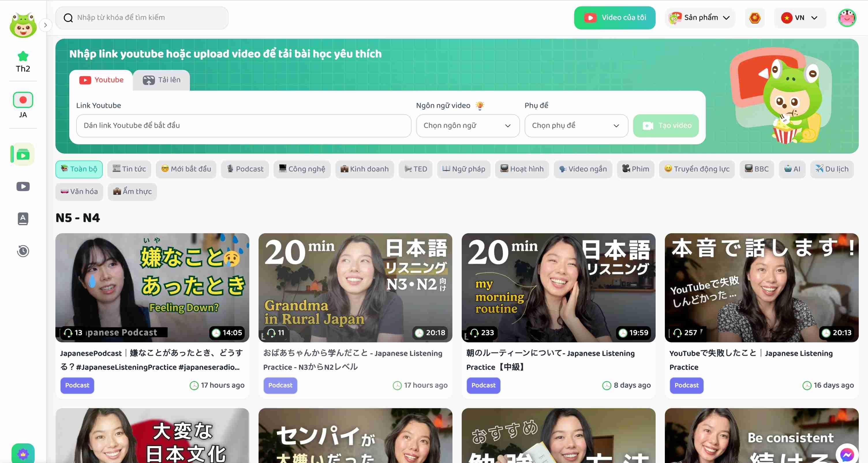Click listener count 257 headphone icon
Viewport: 868px width, 463px height.
678,333
